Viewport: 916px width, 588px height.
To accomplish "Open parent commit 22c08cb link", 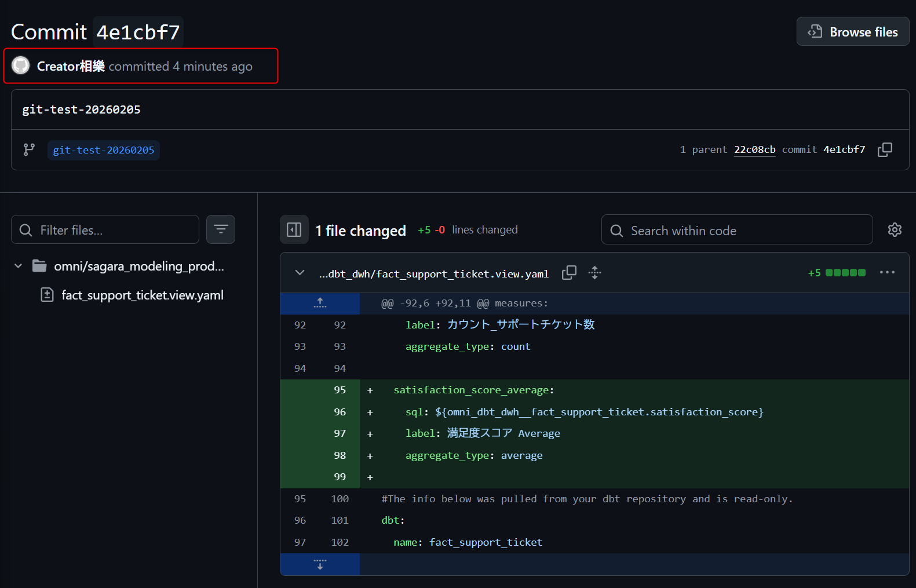I will point(754,149).
